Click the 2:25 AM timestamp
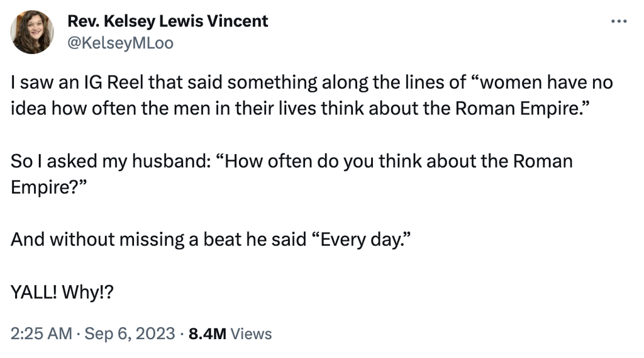644x358 pixels. click(41, 333)
